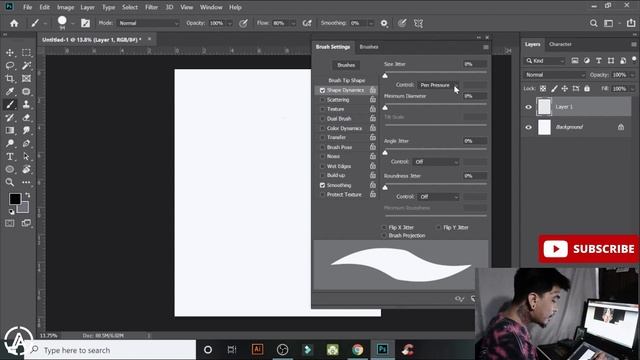The image size is (640, 360).
Task: Click the foreground color swatch
Action: (x=15, y=199)
